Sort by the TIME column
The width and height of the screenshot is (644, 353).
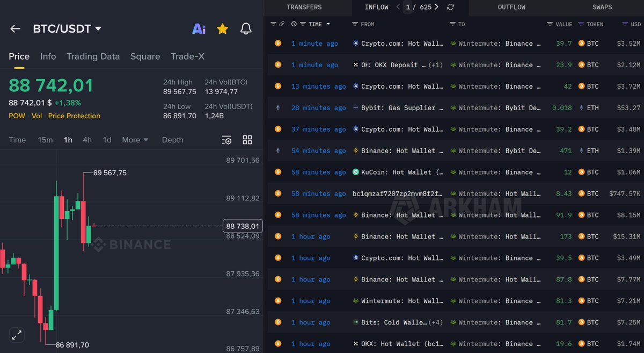pyautogui.click(x=315, y=24)
